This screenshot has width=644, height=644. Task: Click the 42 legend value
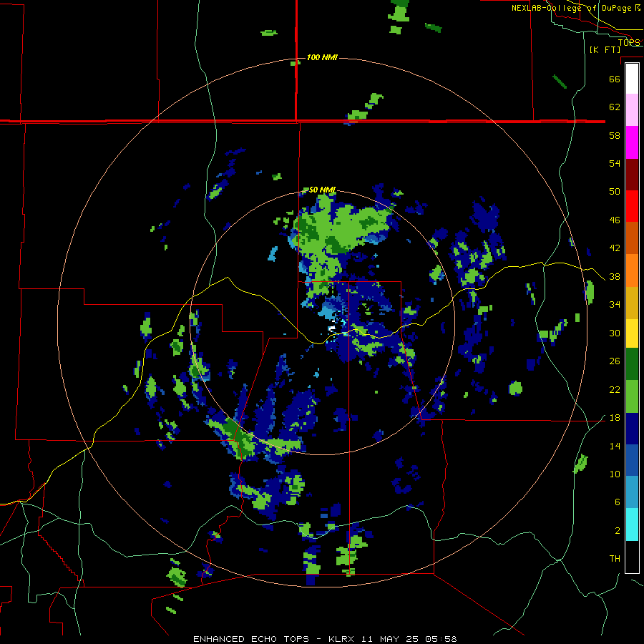pos(615,248)
